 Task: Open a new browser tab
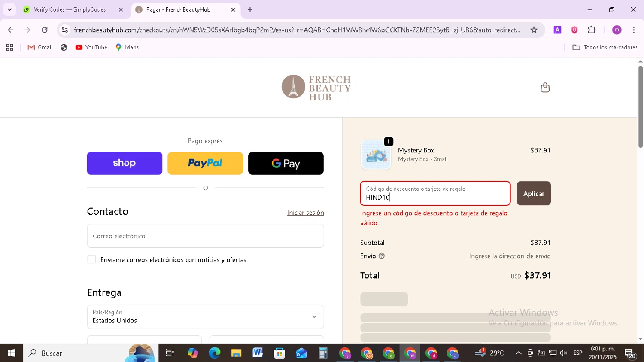click(x=250, y=9)
